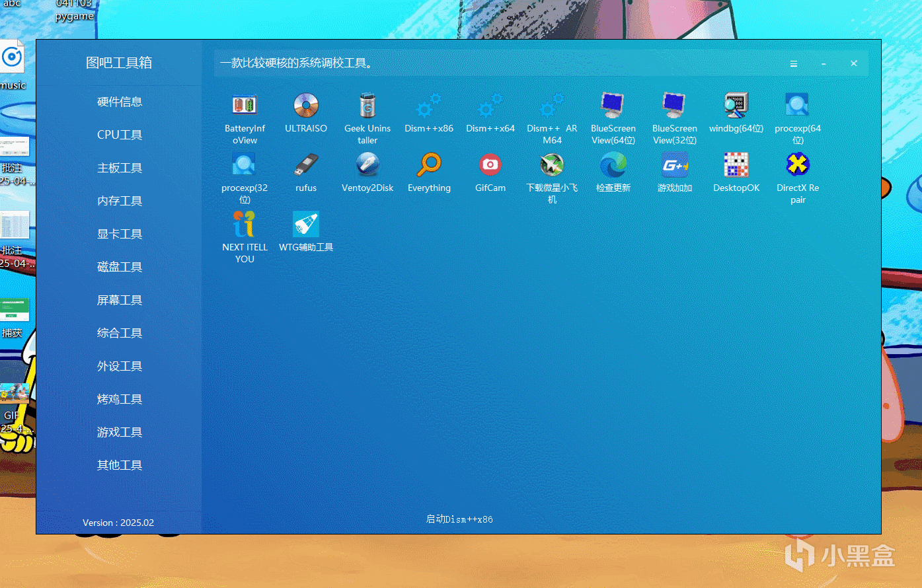The image size is (922, 588).
Task: Open the hamburger menu in title bar
Action: [x=794, y=64]
